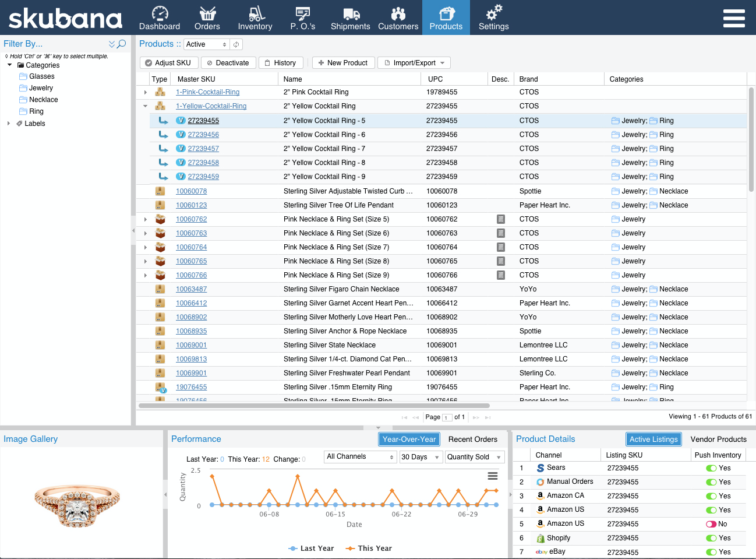Switch to the Recent Orders tab
756x559 pixels.
(473, 440)
